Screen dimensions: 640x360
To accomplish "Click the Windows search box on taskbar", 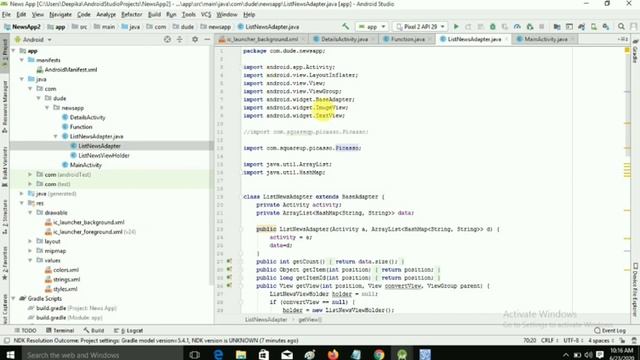I will pos(101,354).
